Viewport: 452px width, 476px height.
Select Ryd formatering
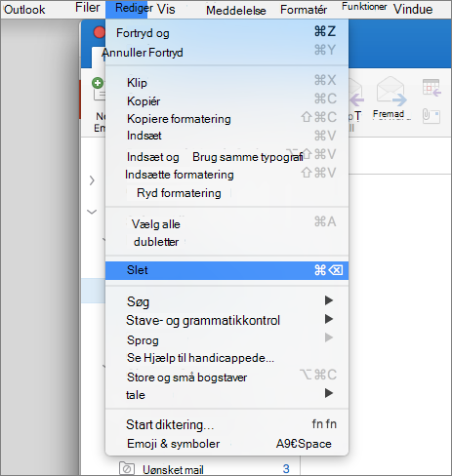tap(226, 193)
